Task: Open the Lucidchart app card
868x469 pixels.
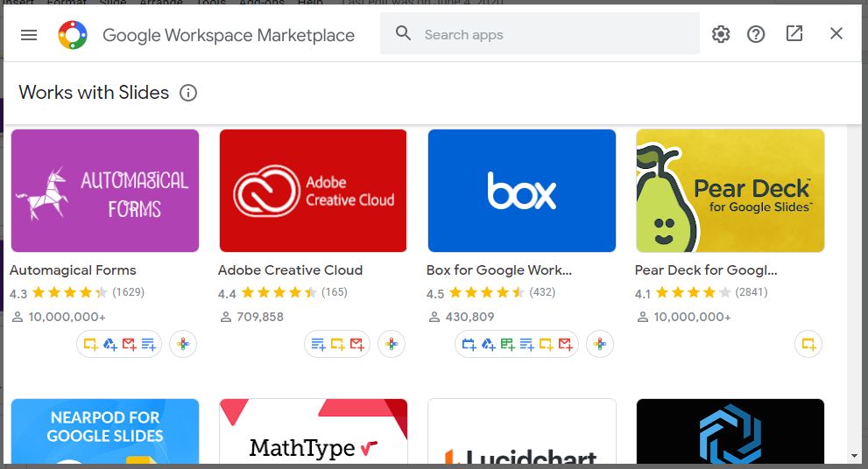Action: pos(521,431)
